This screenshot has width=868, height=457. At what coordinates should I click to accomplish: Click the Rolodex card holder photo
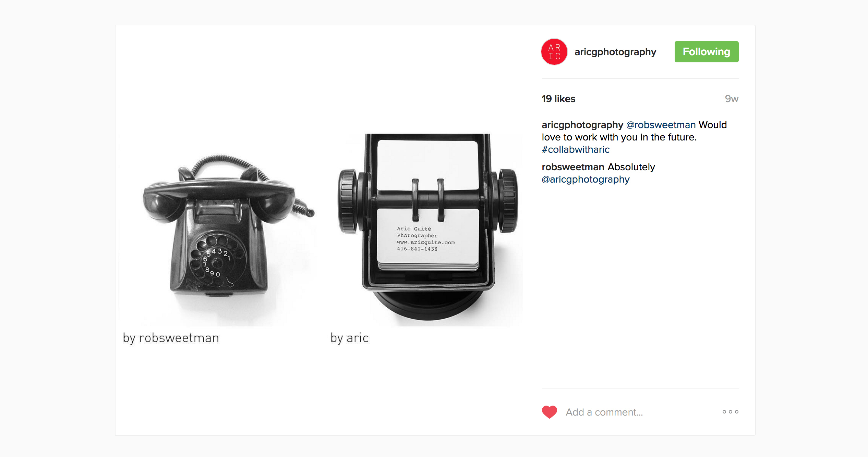tap(428, 227)
